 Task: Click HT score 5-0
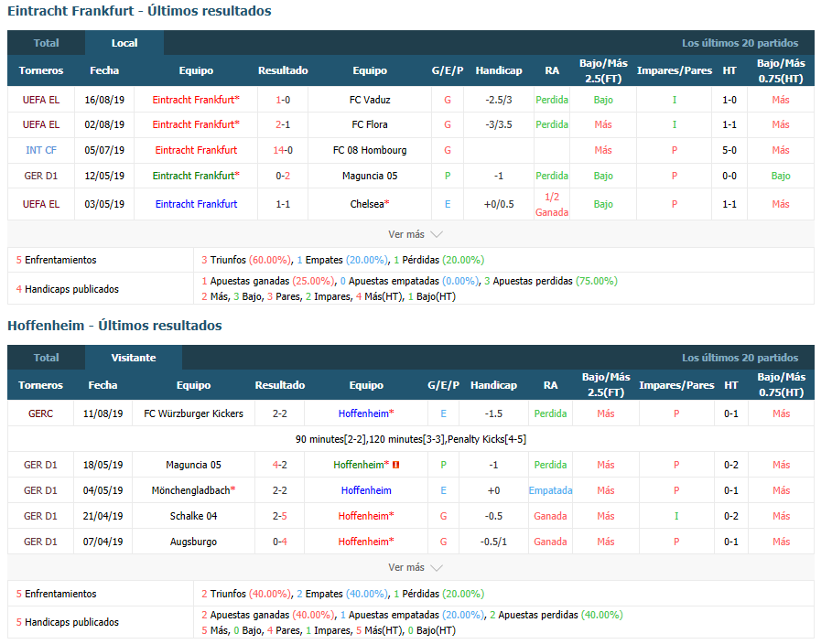pyautogui.click(x=729, y=150)
